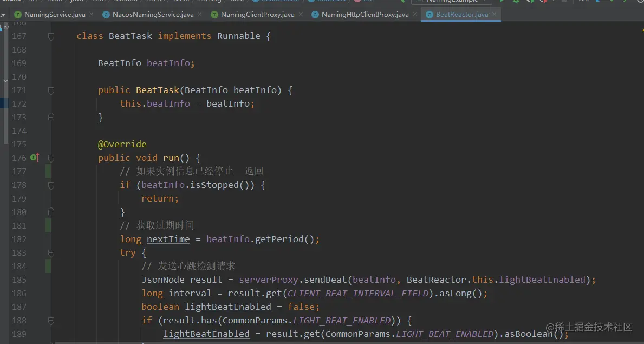
Task: Collapse the isStopped if-block fold at line 178
Action: point(51,185)
